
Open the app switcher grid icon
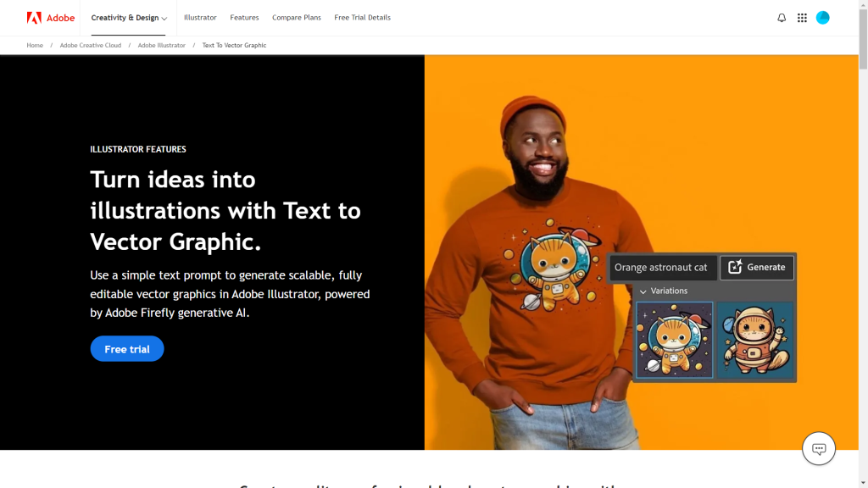tap(802, 18)
